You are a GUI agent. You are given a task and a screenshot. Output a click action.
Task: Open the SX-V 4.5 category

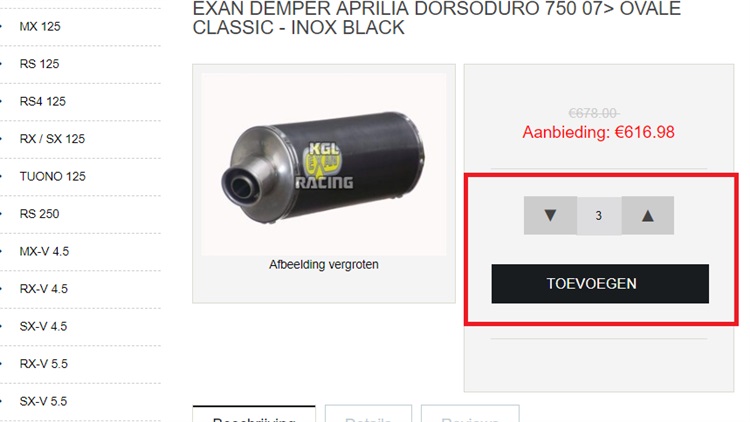tap(43, 326)
